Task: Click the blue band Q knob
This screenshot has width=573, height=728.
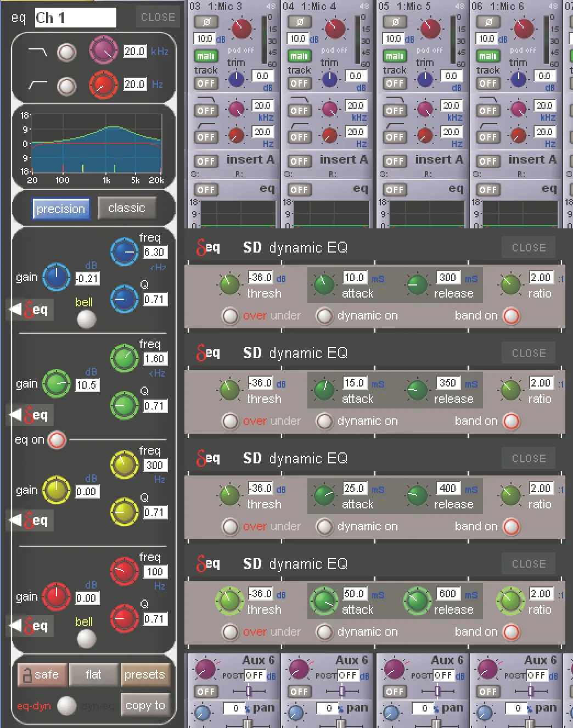Action: 125,299
